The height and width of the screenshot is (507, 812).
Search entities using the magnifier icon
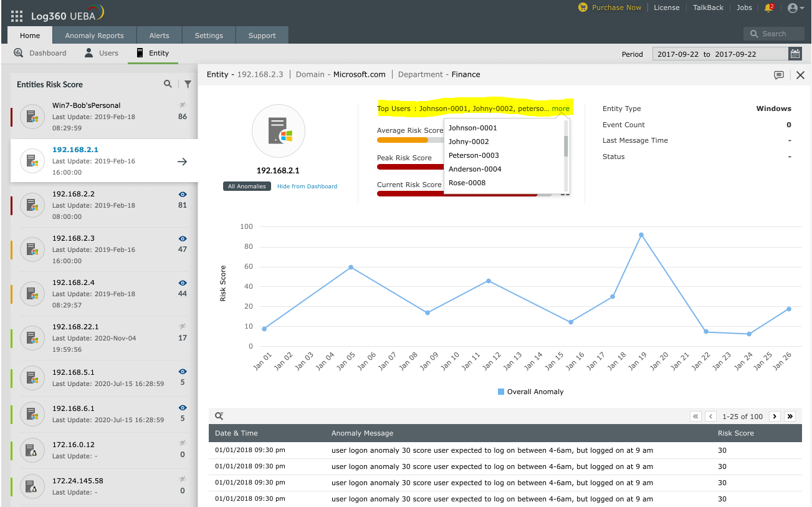pyautogui.click(x=168, y=84)
